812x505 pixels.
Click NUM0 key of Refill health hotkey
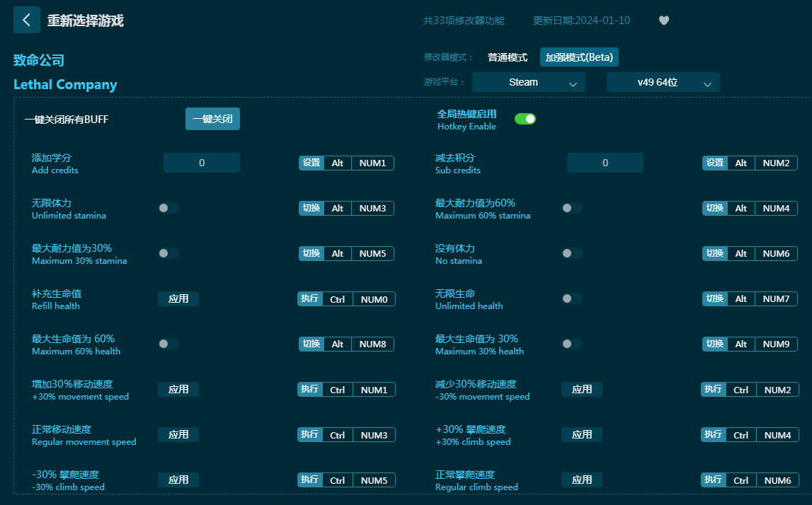pyautogui.click(x=374, y=299)
